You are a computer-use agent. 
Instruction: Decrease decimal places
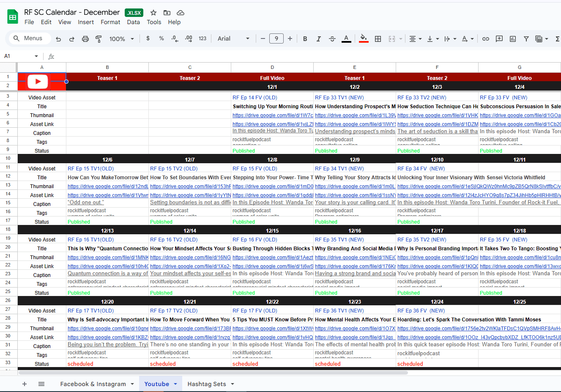175,38
